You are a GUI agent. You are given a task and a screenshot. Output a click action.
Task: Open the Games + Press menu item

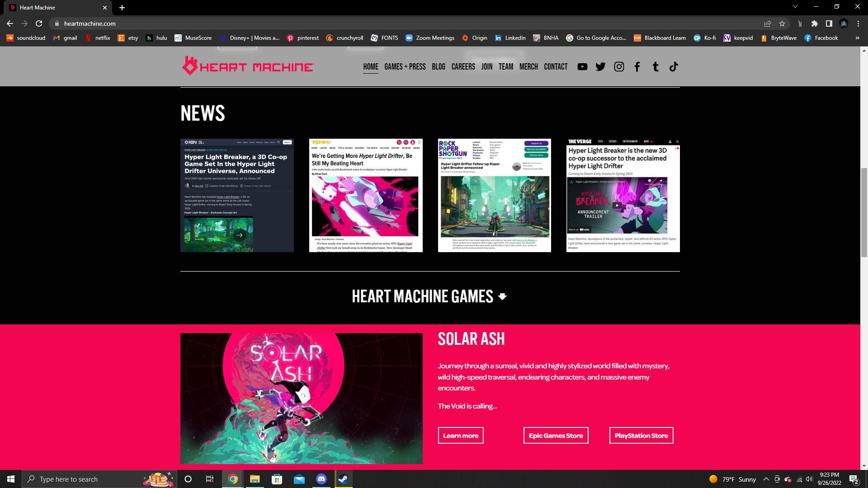pos(405,67)
